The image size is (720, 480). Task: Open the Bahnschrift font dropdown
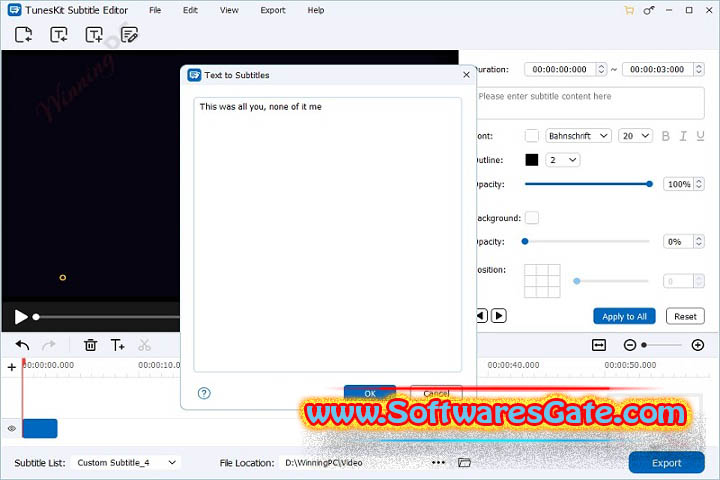[x=579, y=136]
